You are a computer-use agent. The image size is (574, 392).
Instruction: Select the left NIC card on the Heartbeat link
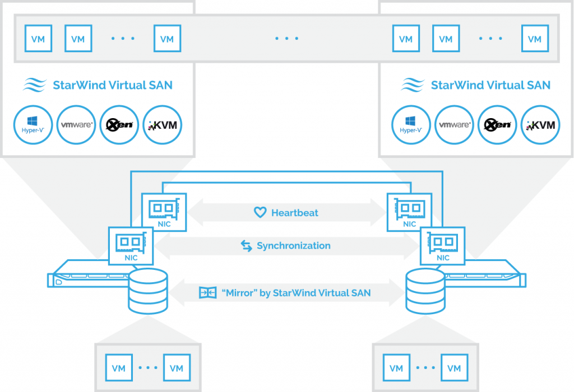pos(164,212)
